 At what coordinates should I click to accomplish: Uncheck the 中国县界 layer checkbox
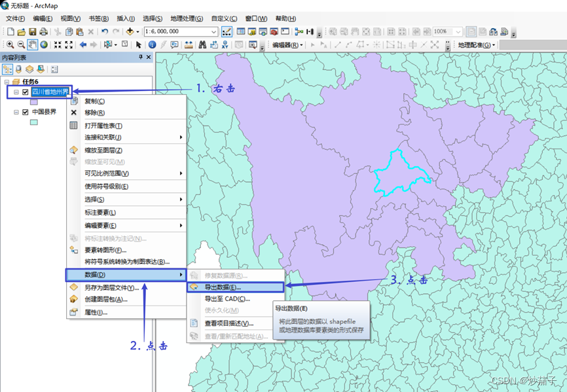[x=26, y=113]
